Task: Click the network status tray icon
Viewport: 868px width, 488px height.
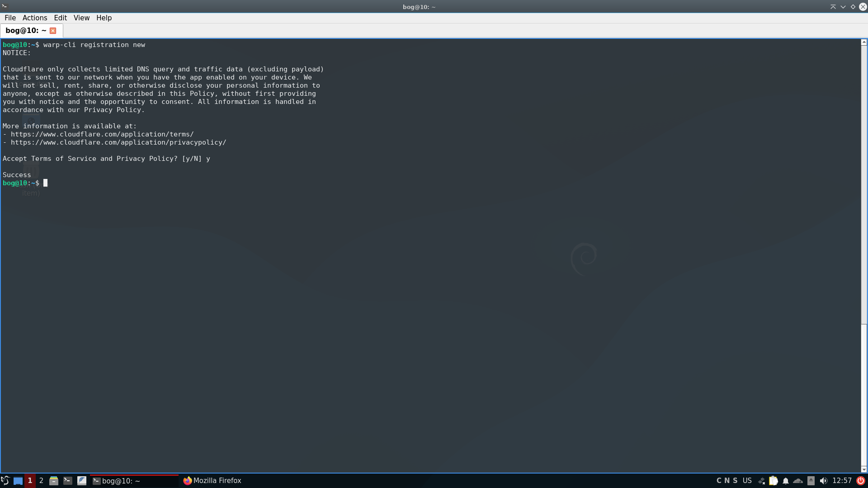Action: [761, 480]
